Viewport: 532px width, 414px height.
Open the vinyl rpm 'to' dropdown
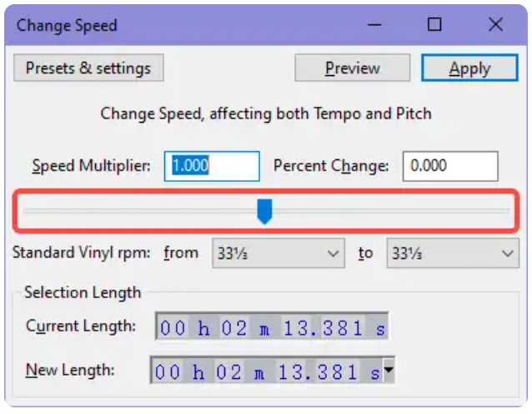point(453,254)
